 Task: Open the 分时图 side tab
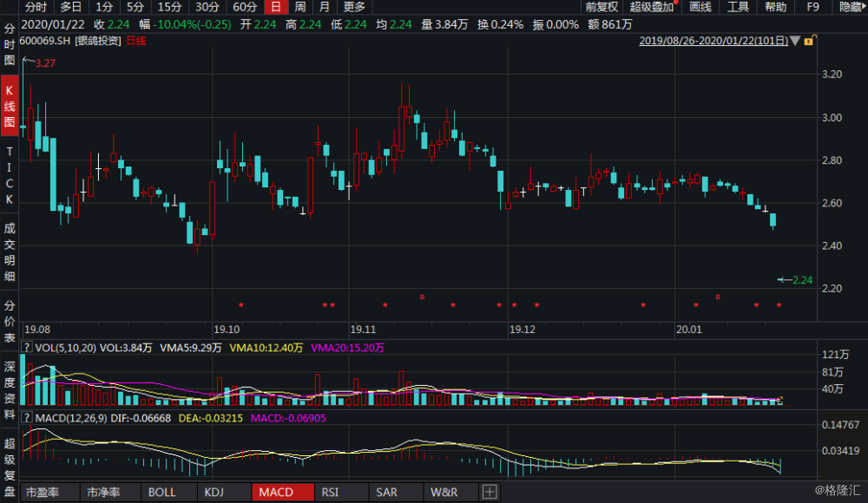[x=10, y=45]
